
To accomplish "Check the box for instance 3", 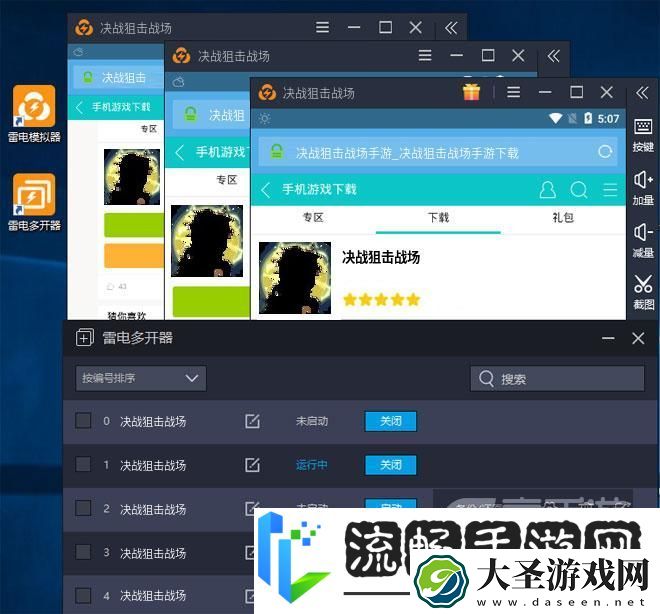I will 83,552.
